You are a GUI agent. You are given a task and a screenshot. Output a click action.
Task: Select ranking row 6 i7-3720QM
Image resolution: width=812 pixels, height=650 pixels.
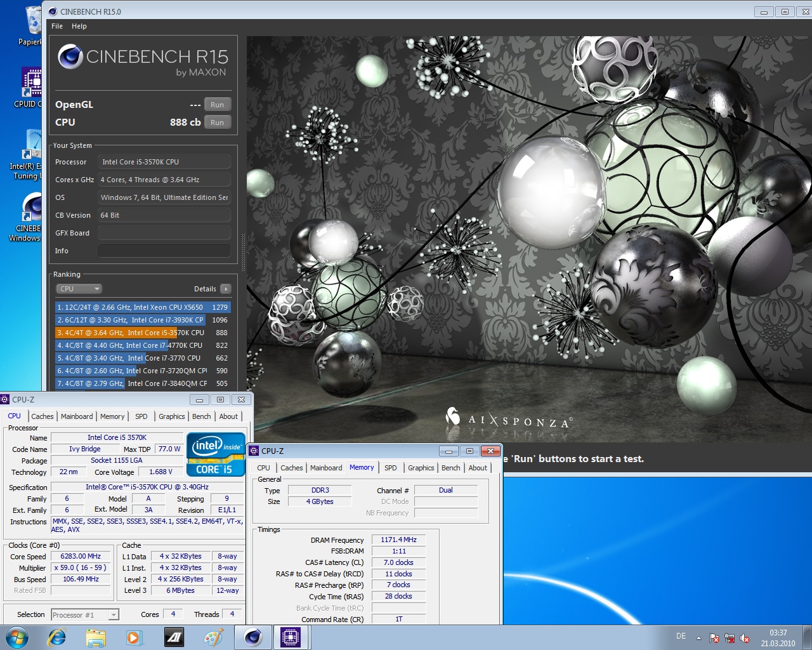pyautogui.click(x=143, y=371)
